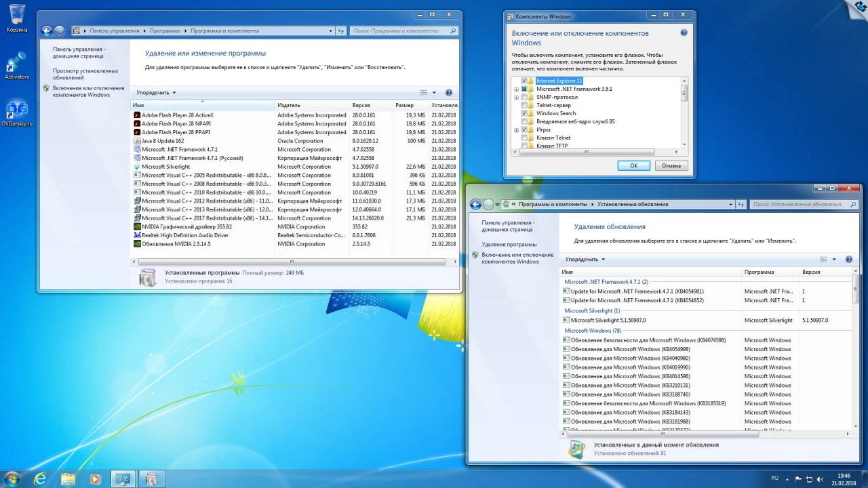
Task: Click Отмена in Компоненты Windows dialog
Action: (671, 165)
